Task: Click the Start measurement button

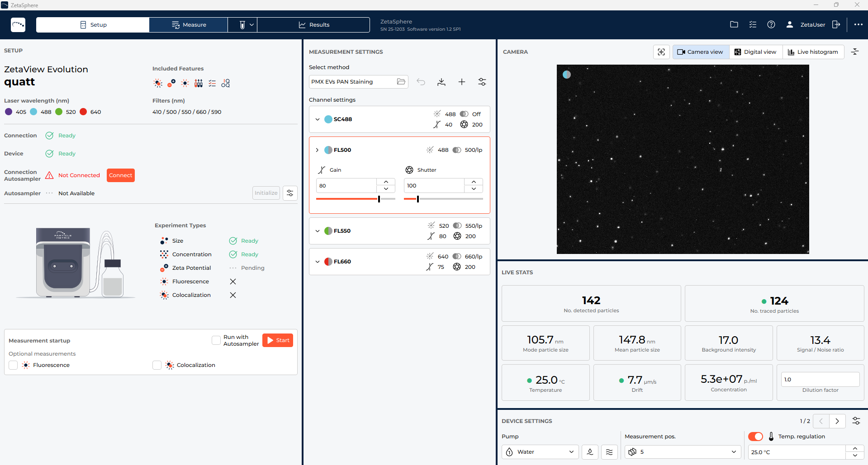Action: point(278,340)
